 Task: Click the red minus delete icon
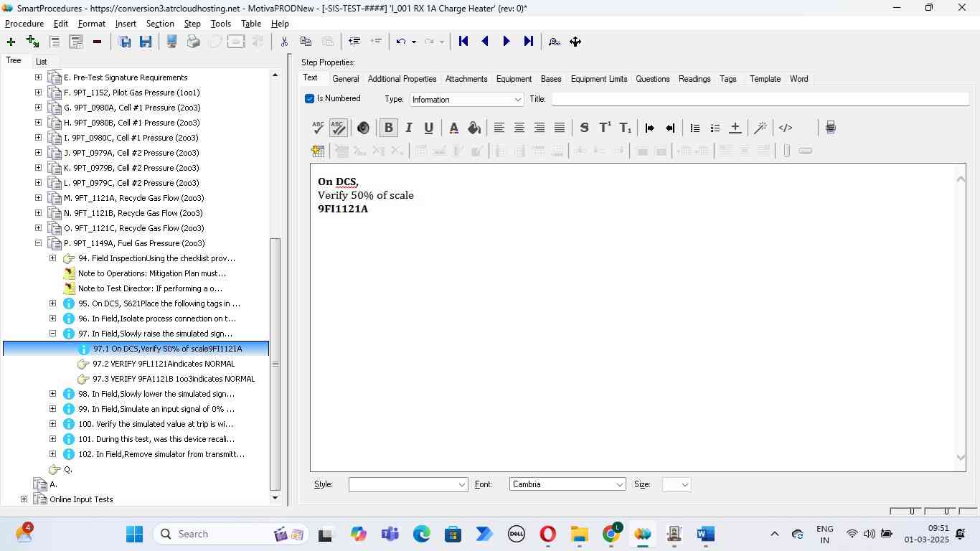97,42
